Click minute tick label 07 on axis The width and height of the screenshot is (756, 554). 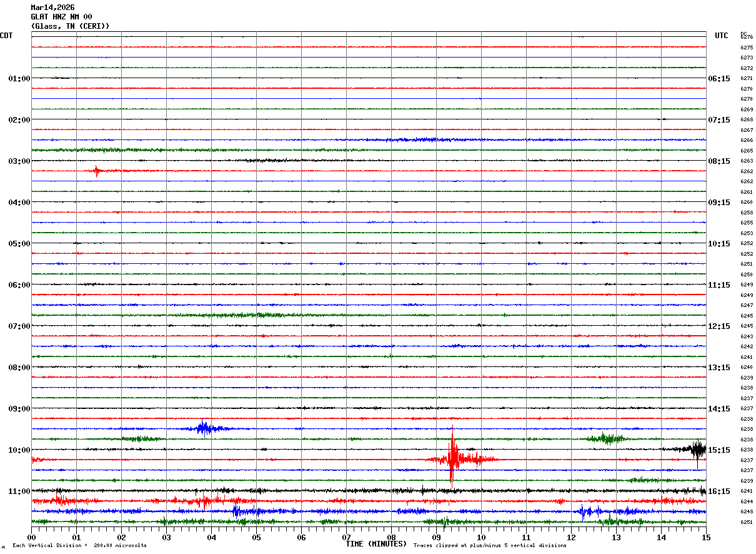point(346,537)
